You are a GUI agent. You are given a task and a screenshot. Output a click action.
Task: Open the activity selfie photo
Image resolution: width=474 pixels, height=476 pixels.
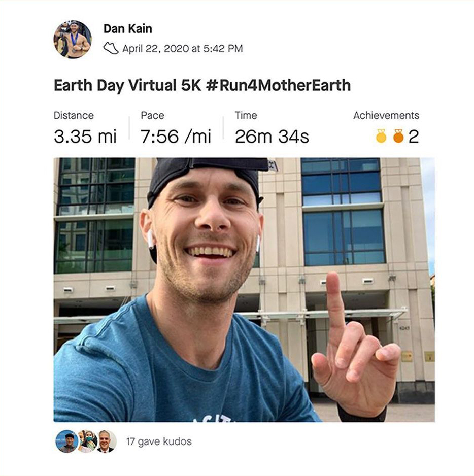(244, 289)
